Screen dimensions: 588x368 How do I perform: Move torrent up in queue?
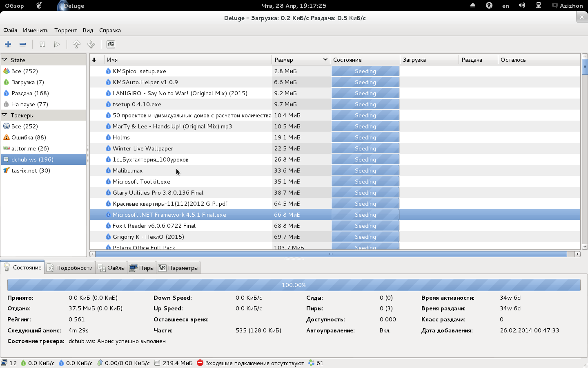click(x=76, y=44)
